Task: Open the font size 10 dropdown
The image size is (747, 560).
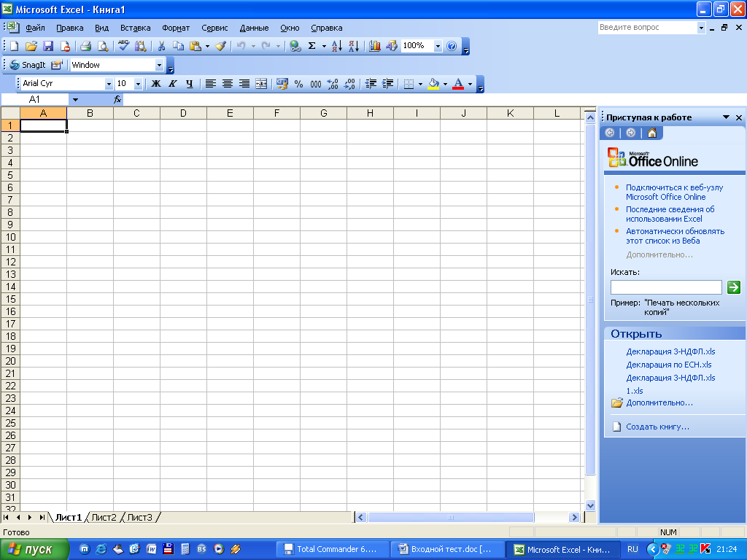Action: 138,84
